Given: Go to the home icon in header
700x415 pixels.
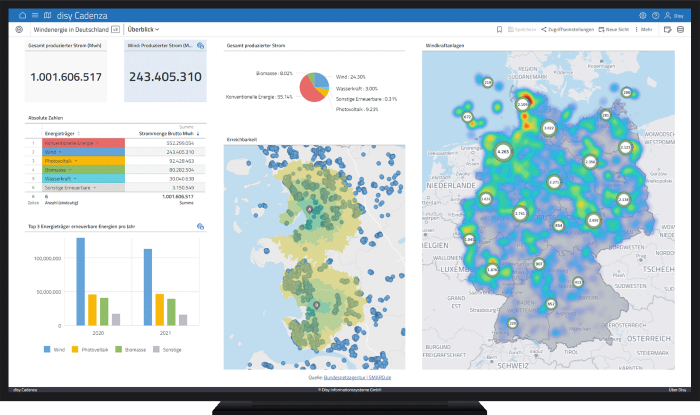Looking at the screenshot, I should [x=22, y=15].
